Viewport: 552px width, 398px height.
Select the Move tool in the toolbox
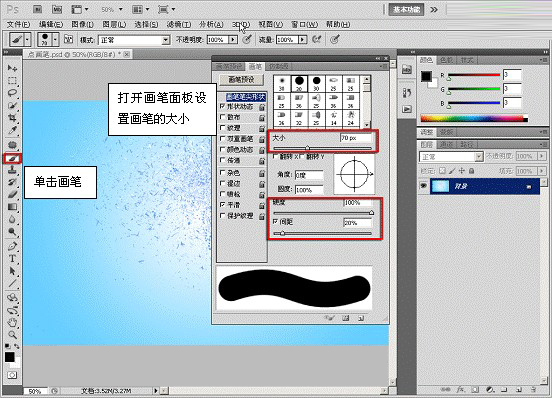12,68
